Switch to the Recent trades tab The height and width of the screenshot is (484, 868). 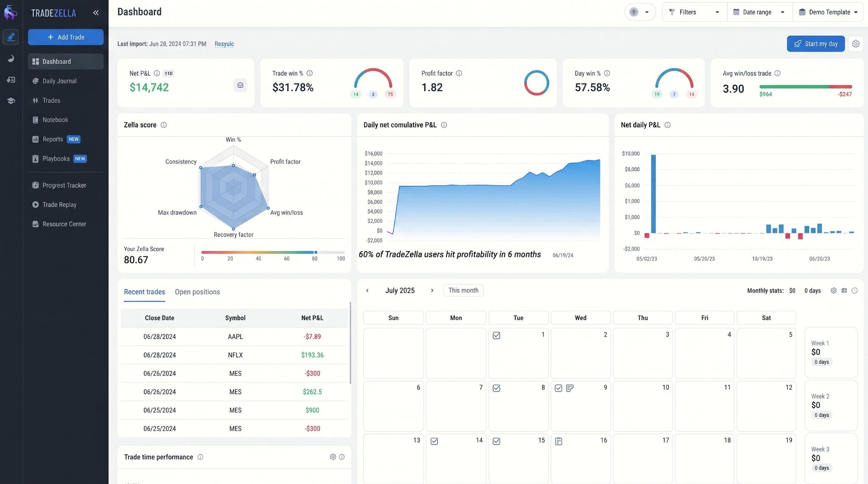145,292
